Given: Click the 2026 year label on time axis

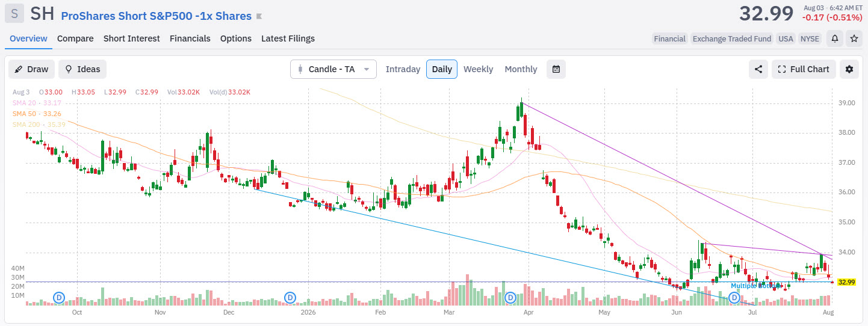Looking at the screenshot, I should pyautogui.click(x=308, y=313).
